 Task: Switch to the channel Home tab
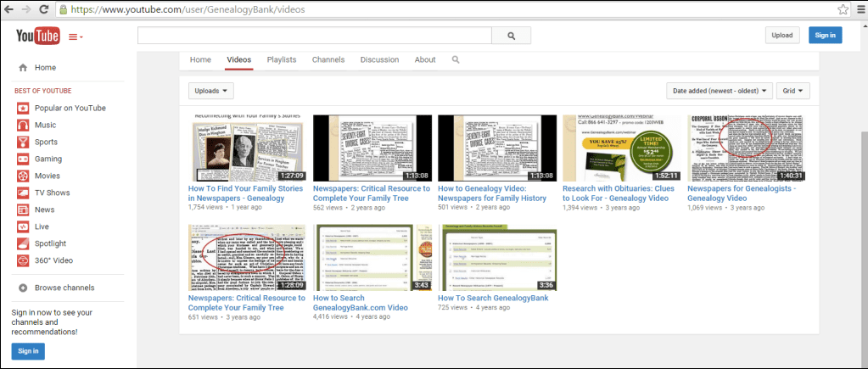click(x=200, y=59)
